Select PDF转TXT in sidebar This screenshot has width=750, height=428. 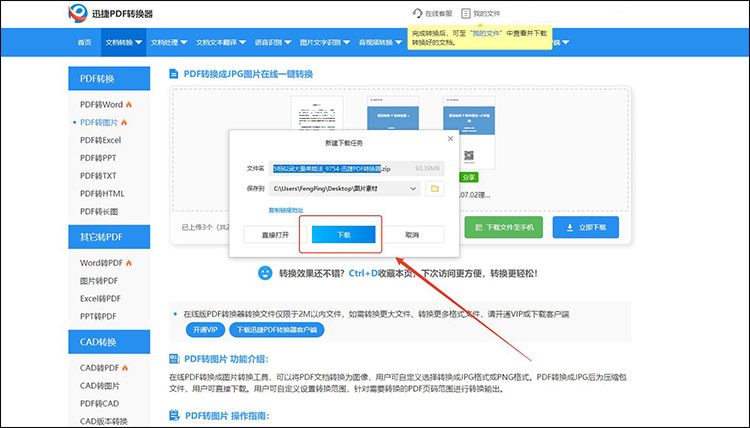click(98, 176)
